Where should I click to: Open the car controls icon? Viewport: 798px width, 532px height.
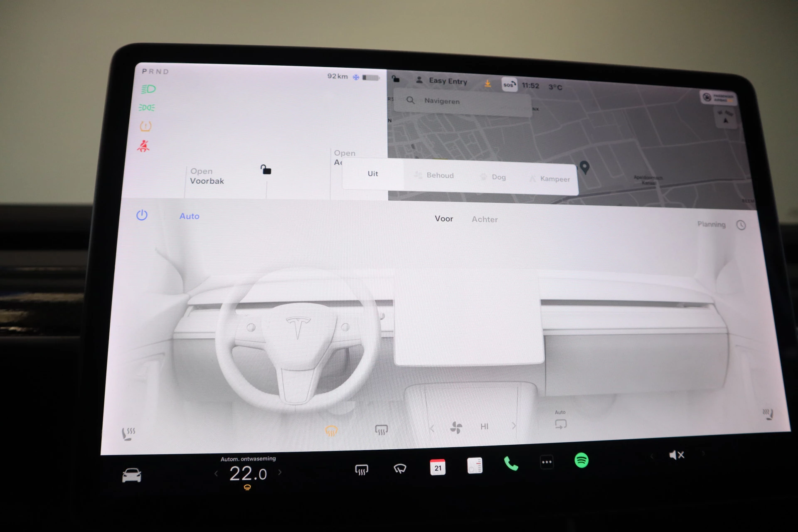point(131,475)
